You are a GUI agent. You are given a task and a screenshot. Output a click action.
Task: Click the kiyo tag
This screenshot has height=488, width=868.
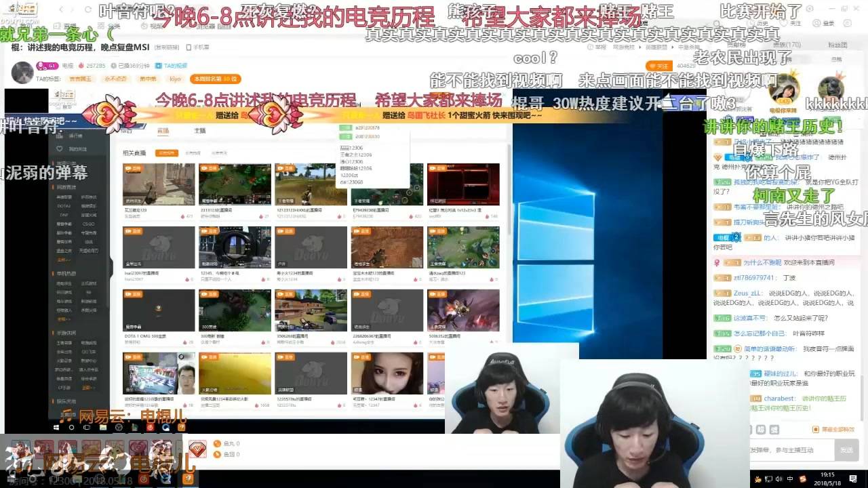coord(176,79)
